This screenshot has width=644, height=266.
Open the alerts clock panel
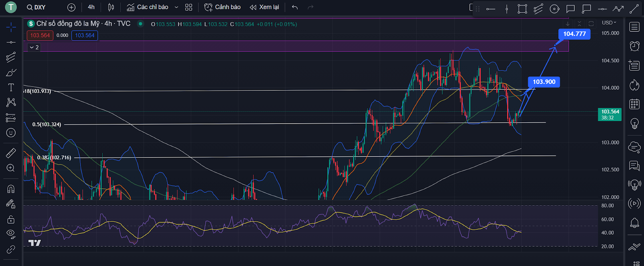[x=634, y=46]
